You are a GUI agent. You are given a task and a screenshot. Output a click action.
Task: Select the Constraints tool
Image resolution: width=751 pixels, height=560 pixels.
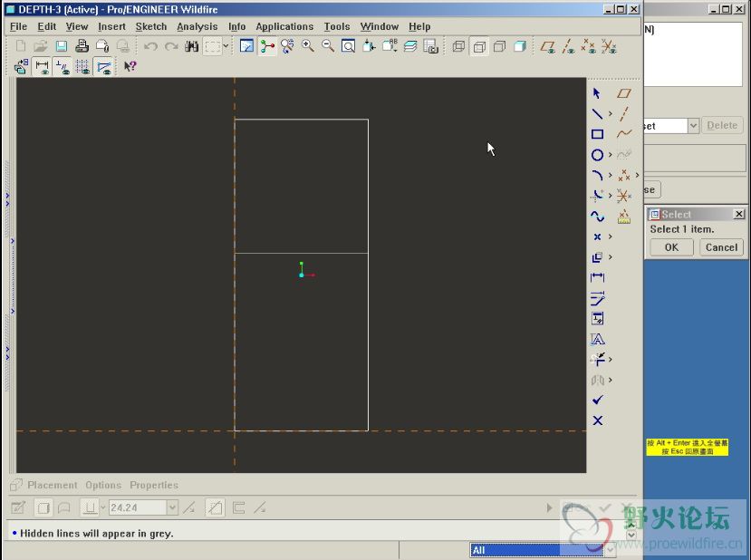[597, 319]
